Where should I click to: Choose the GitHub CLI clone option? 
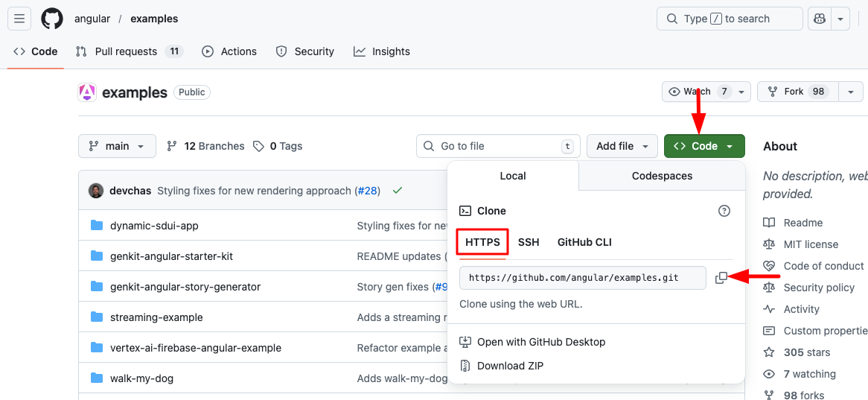584,242
